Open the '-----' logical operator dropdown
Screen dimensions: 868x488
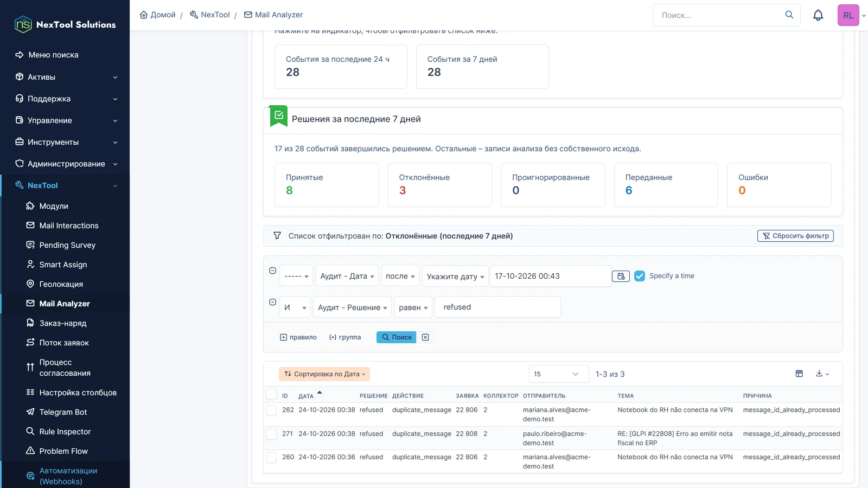tap(296, 276)
